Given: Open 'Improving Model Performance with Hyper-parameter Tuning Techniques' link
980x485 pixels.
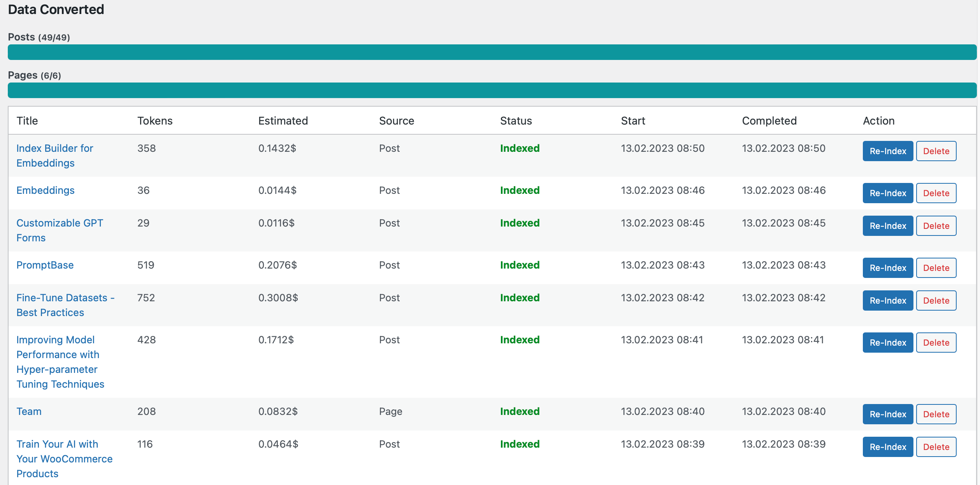Looking at the screenshot, I should tap(60, 362).
